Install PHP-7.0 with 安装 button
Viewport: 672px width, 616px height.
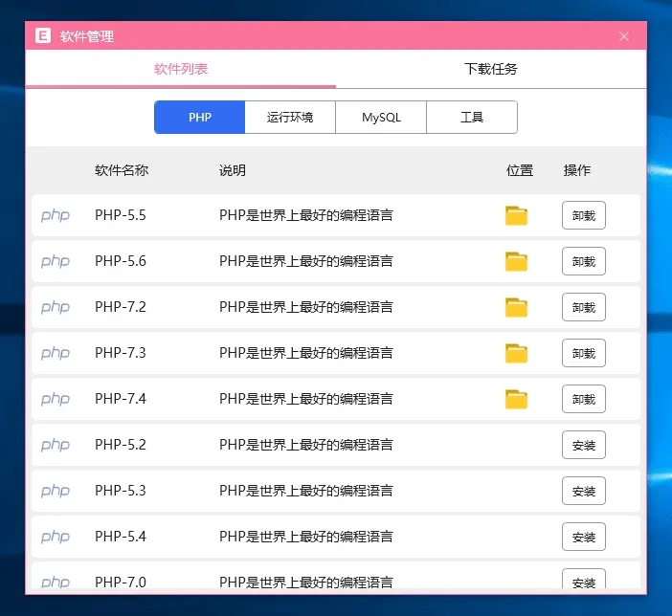tap(584, 581)
